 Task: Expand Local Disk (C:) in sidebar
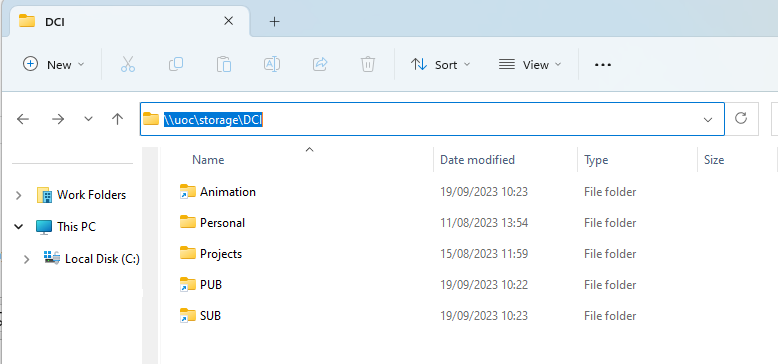pos(27,259)
